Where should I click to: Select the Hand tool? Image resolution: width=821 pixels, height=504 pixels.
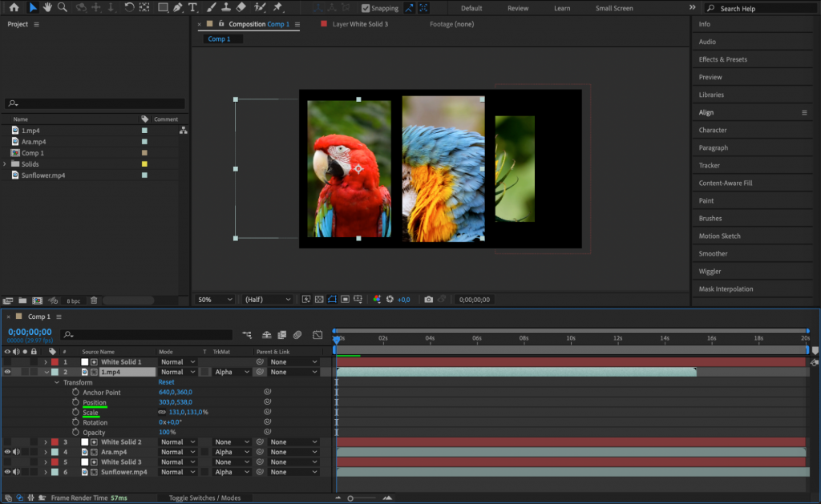pyautogui.click(x=47, y=7)
